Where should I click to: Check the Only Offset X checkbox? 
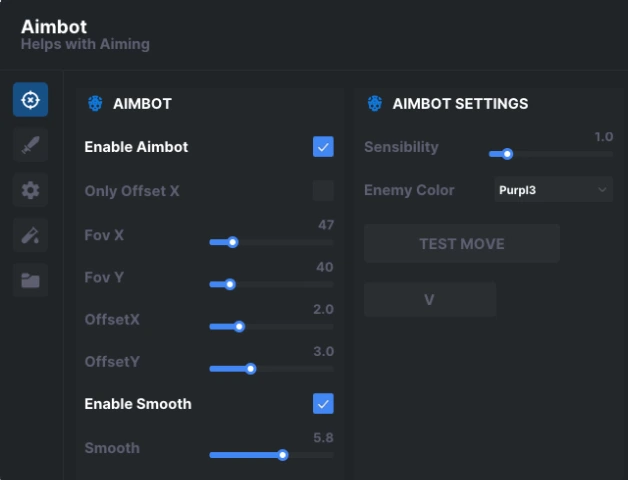pos(323,190)
